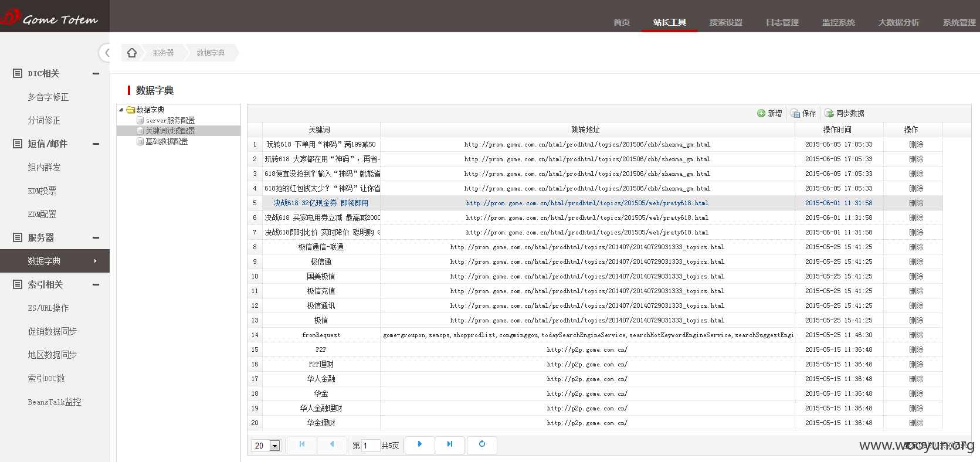The image size is (980, 462).
Task: Open 分词修正 in sidebar
Action: [x=44, y=120]
